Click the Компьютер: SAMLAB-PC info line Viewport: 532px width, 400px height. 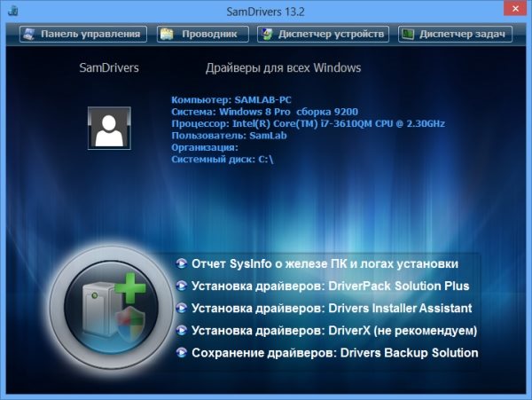point(228,100)
